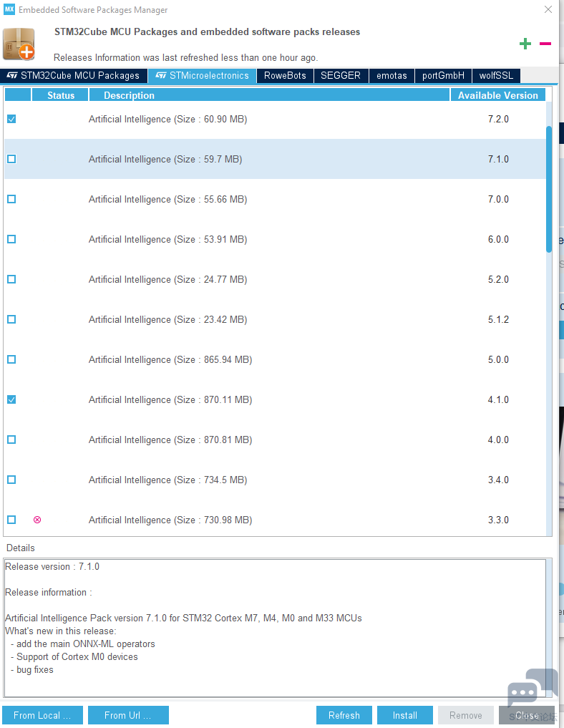Click the Remove button

pos(466,715)
